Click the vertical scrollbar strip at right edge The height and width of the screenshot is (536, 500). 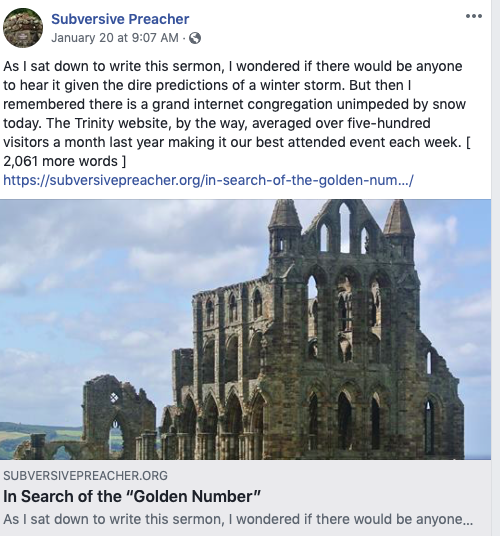496,268
